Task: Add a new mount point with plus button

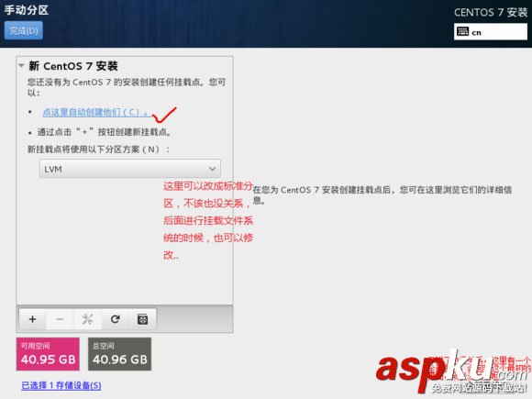Action: click(32, 319)
